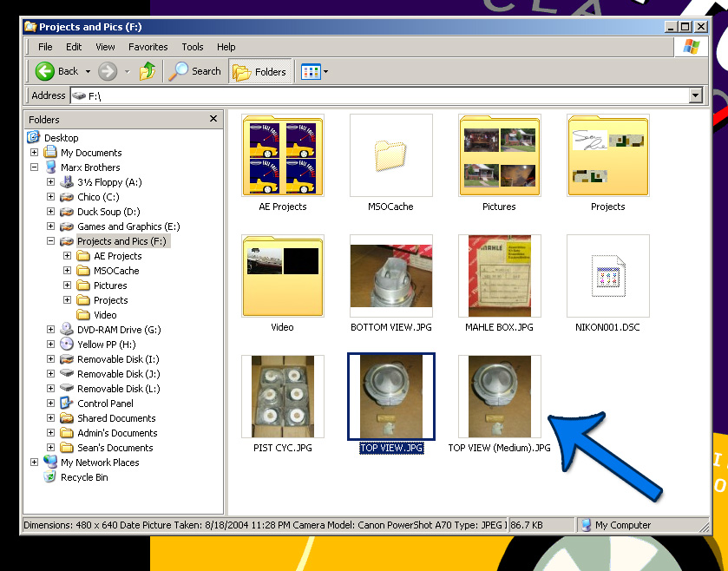This screenshot has width=728, height=571.
Task: Click the 86.7 KB status bar text
Action: pyautogui.click(x=527, y=525)
